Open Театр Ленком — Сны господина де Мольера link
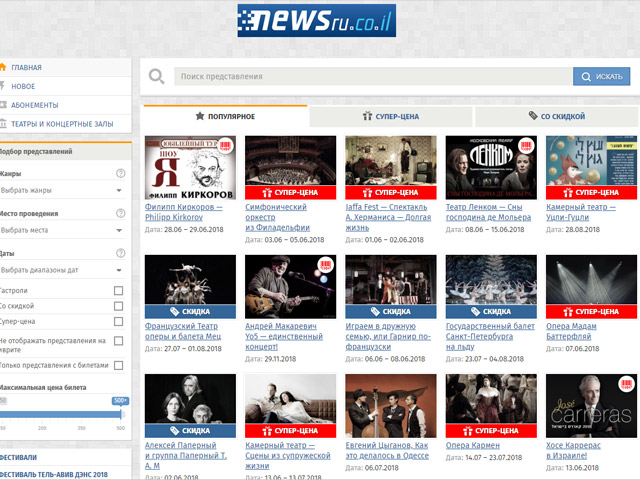Viewport: 640px width, 480px height. click(489, 212)
